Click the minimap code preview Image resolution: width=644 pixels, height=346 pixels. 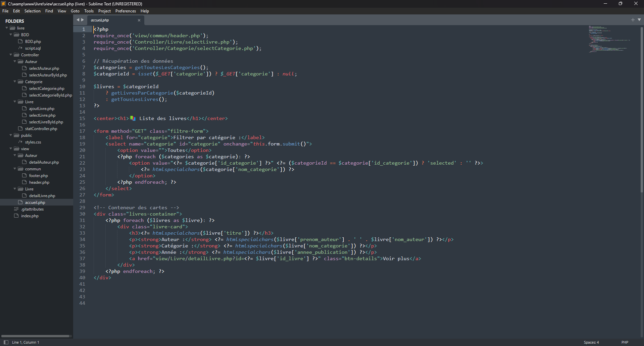607,39
